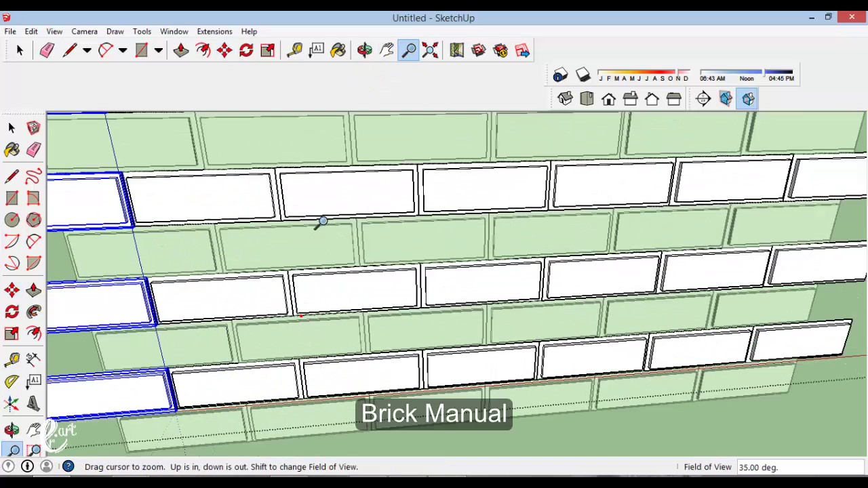The image size is (868, 488).
Task: Click the Send to LayOut icon
Action: 522,50
